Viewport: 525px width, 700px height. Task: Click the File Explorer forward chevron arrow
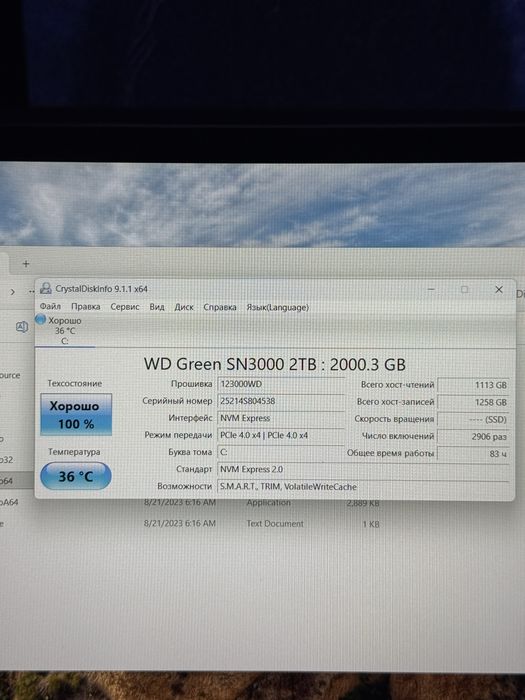point(12,292)
